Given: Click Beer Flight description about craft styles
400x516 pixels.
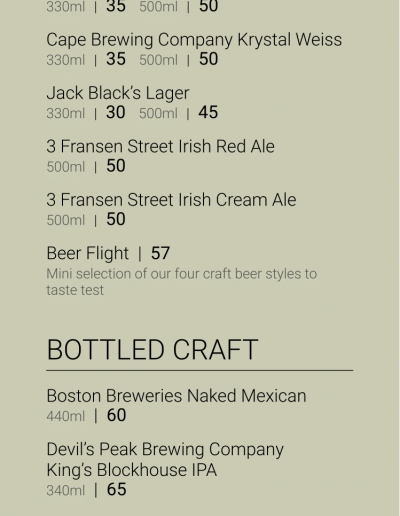Looking at the screenshot, I should 182,282.
